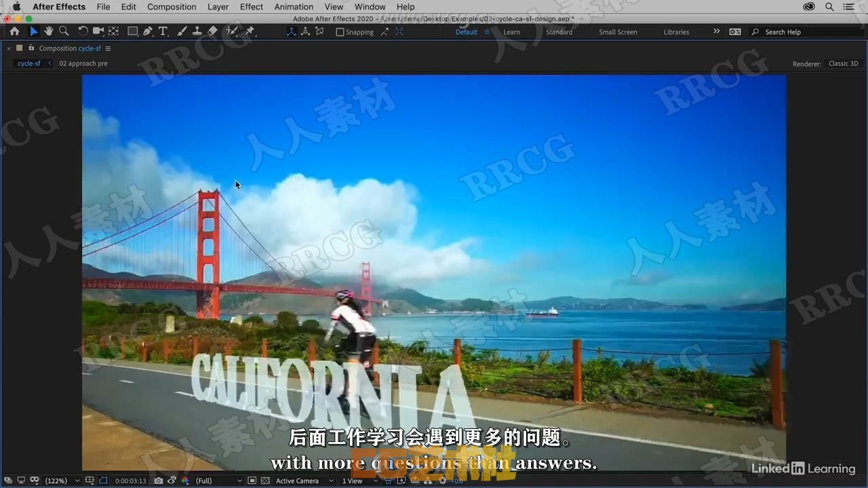Screen dimensions: 868x488
Task: Enable the Snapping checkbox
Action: point(340,32)
